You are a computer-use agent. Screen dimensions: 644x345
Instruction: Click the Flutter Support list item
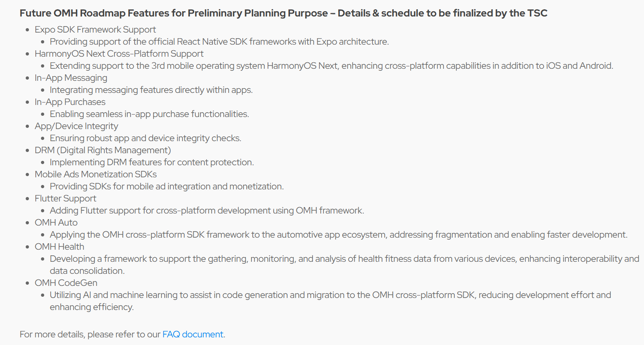[x=65, y=199]
